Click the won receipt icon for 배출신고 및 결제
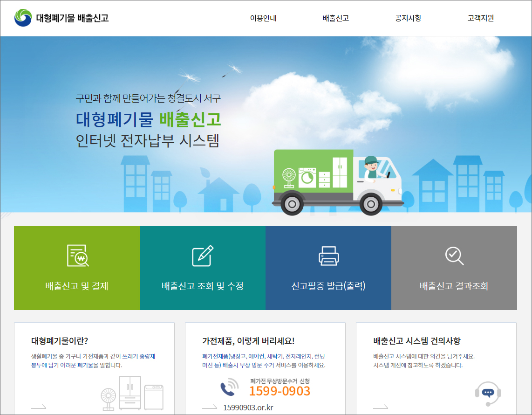532x415 pixels. click(78, 256)
